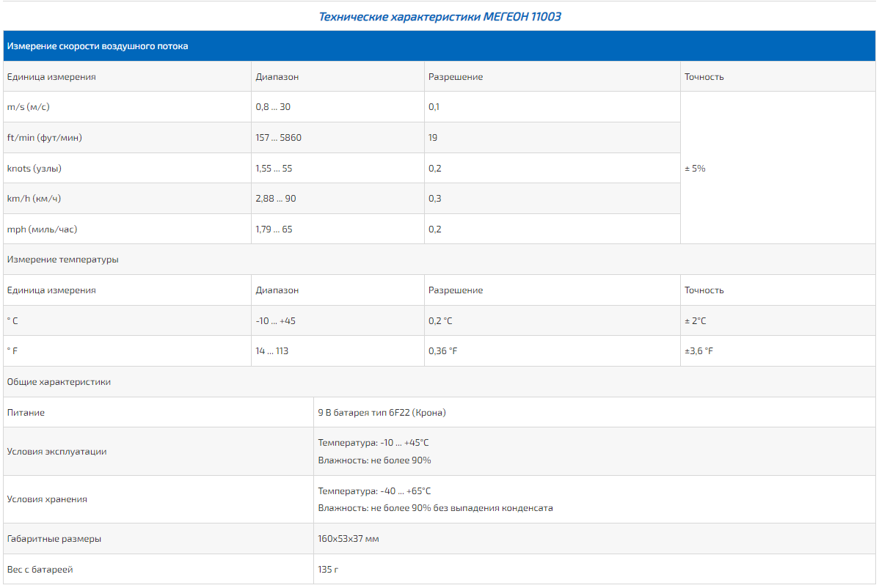
Task: Click 'Разрешение' header in temperature table
Action: click(456, 290)
